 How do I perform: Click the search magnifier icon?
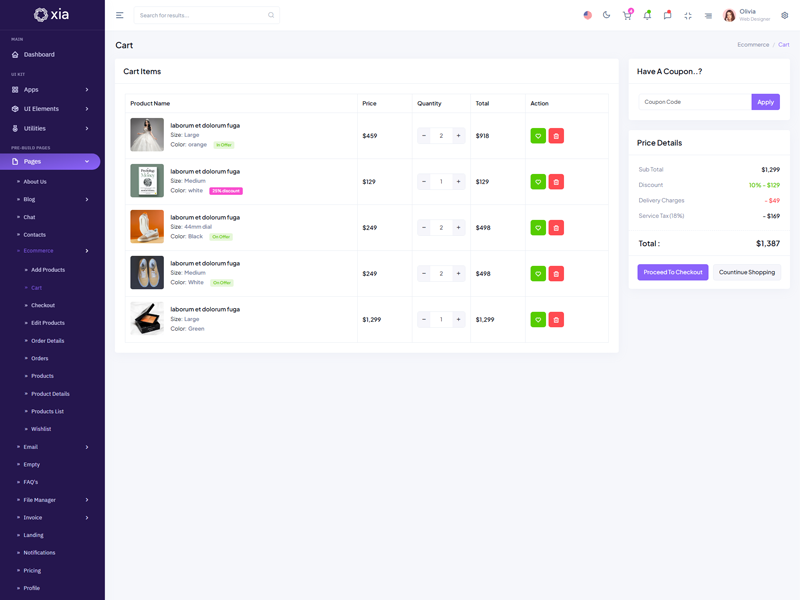(x=271, y=15)
